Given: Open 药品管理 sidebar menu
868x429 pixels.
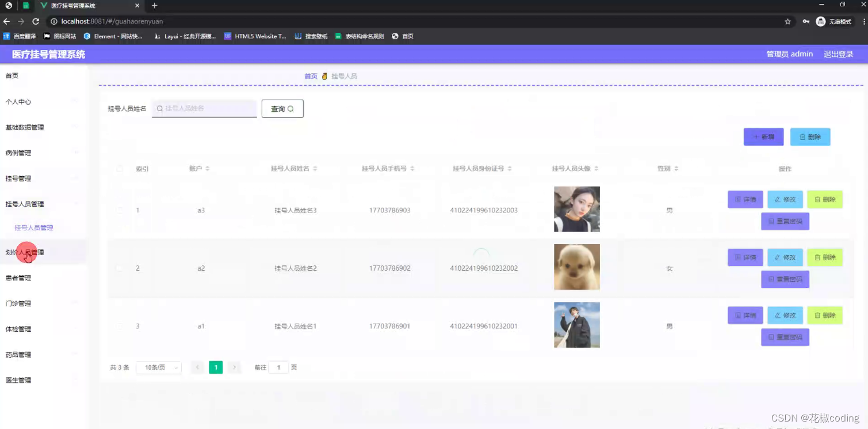Looking at the screenshot, I should [x=44, y=355].
